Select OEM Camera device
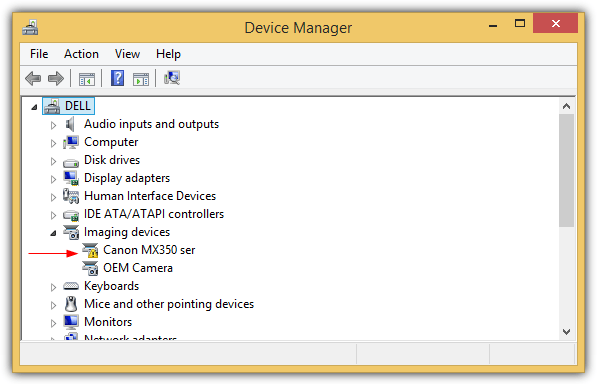 [138, 268]
